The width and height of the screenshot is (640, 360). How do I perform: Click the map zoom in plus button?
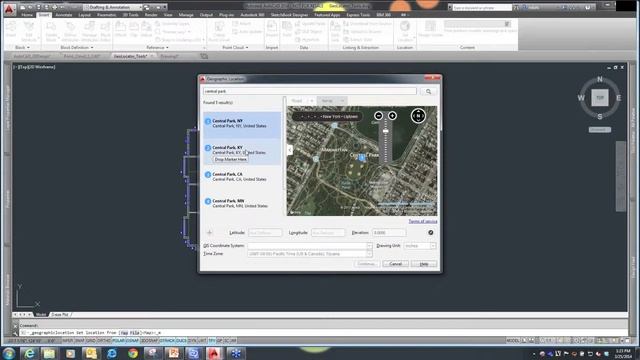(x=392, y=116)
